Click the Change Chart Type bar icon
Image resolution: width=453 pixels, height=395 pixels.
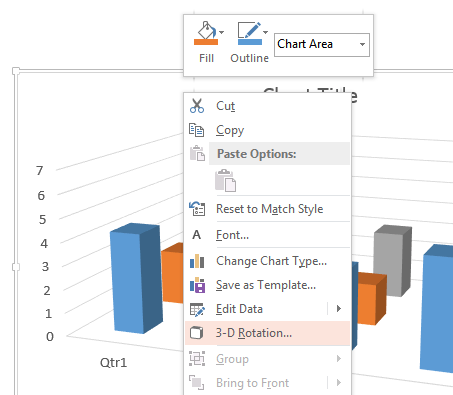click(x=197, y=261)
